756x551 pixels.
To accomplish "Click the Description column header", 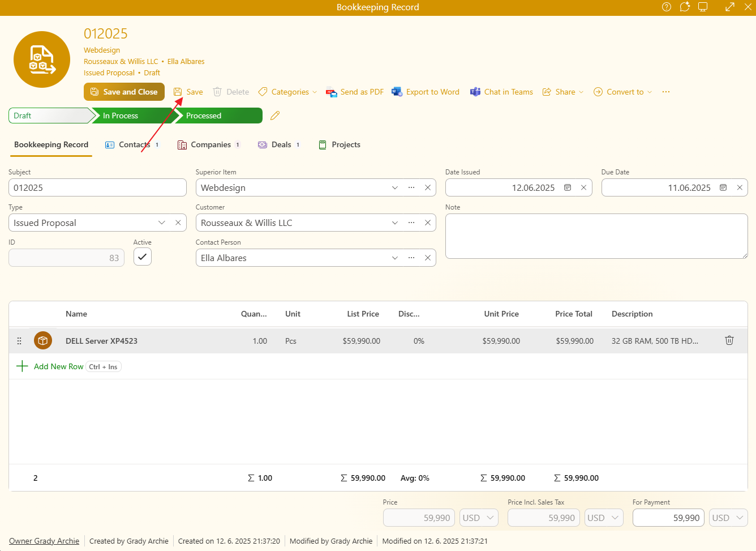I will (632, 314).
